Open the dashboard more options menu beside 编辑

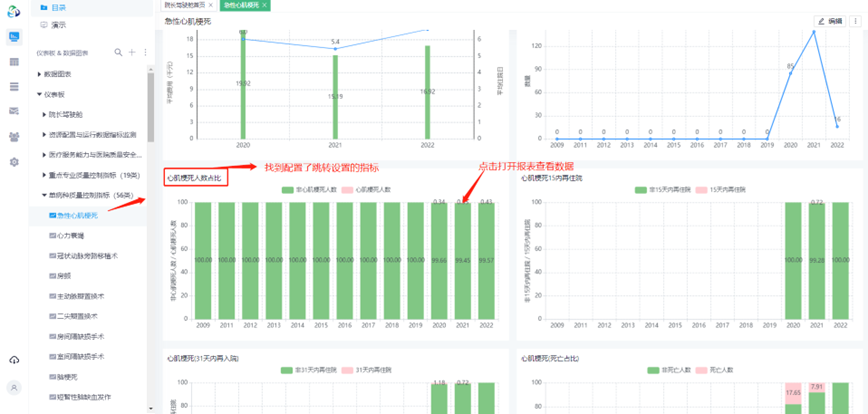pyautogui.click(x=857, y=21)
